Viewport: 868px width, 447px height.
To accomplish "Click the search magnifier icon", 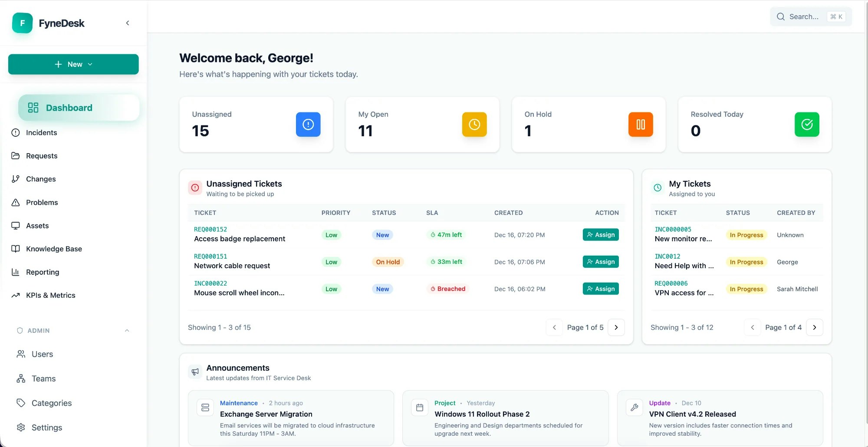I will pyautogui.click(x=780, y=16).
